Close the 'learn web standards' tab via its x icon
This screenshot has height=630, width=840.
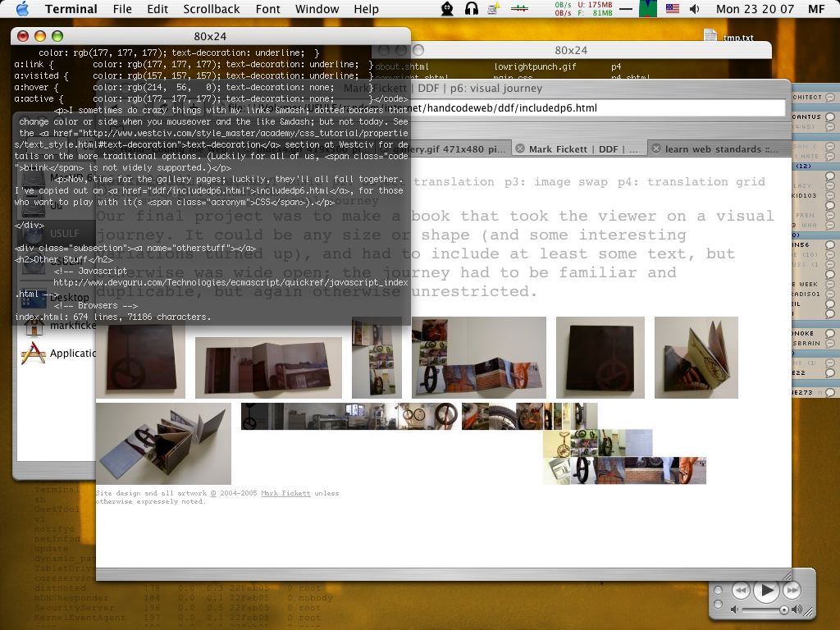(x=655, y=149)
